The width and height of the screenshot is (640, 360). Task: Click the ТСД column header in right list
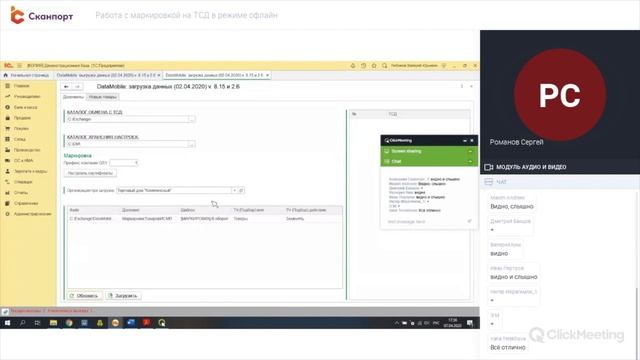point(428,114)
